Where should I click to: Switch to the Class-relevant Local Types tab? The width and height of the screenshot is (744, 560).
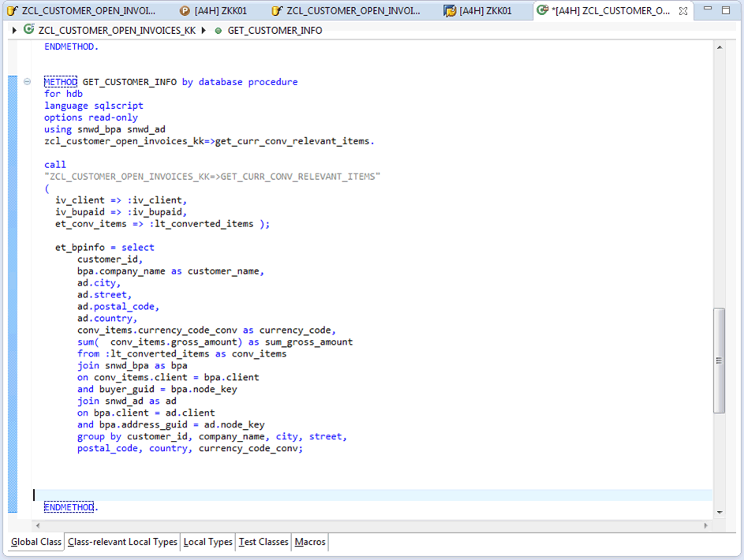coord(122,542)
